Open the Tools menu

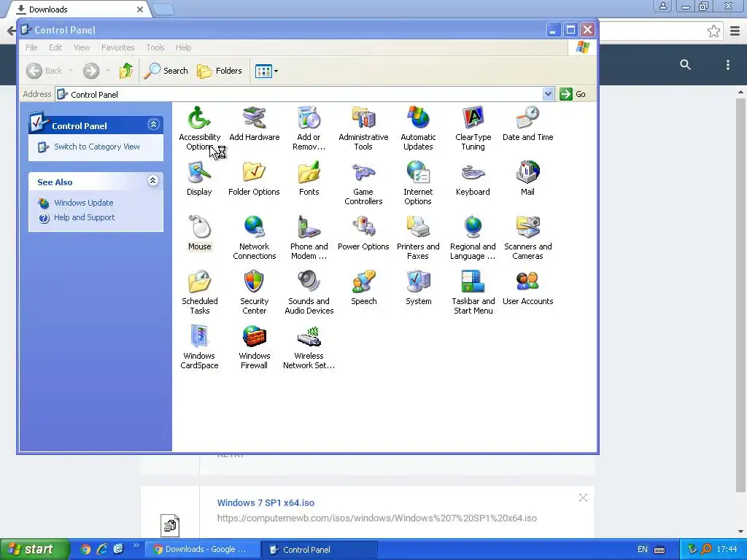click(x=155, y=47)
